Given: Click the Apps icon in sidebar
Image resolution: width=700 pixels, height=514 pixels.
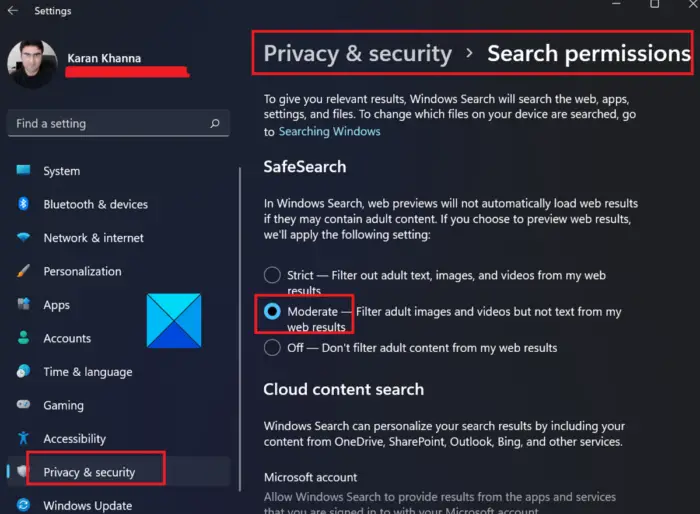Looking at the screenshot, I should tap(23, 304).
